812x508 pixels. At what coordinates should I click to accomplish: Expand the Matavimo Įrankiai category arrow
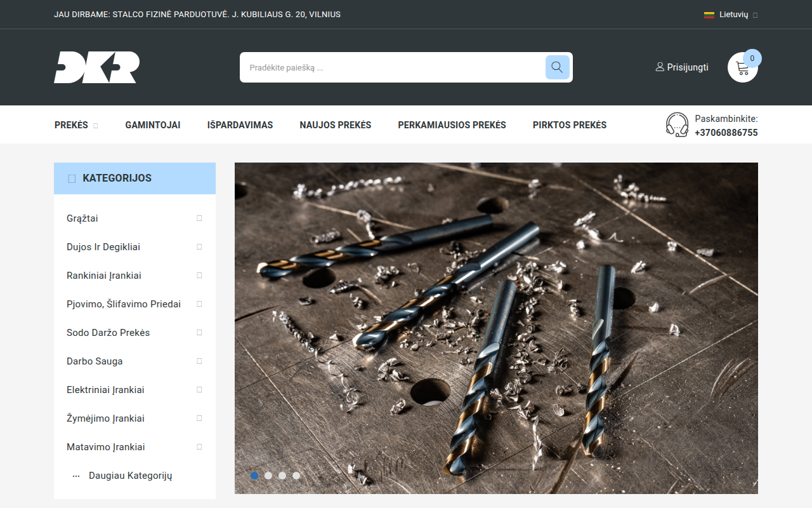tap(199, 446)
